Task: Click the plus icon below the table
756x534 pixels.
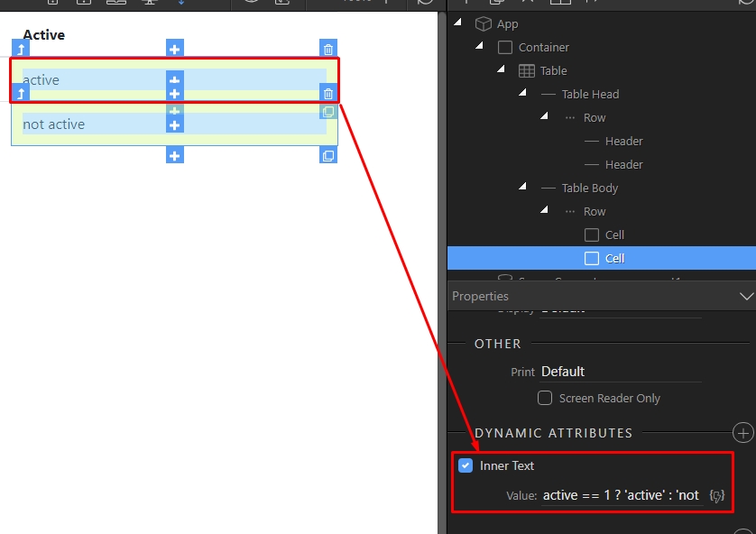Action: tap(174, 156)
